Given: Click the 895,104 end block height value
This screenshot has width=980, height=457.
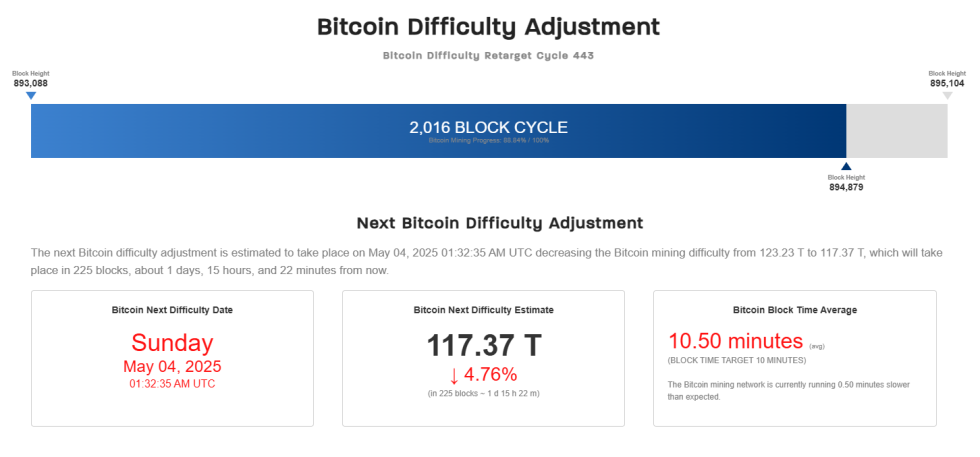Looking at the screenshot, I should [x=947, y=83].
